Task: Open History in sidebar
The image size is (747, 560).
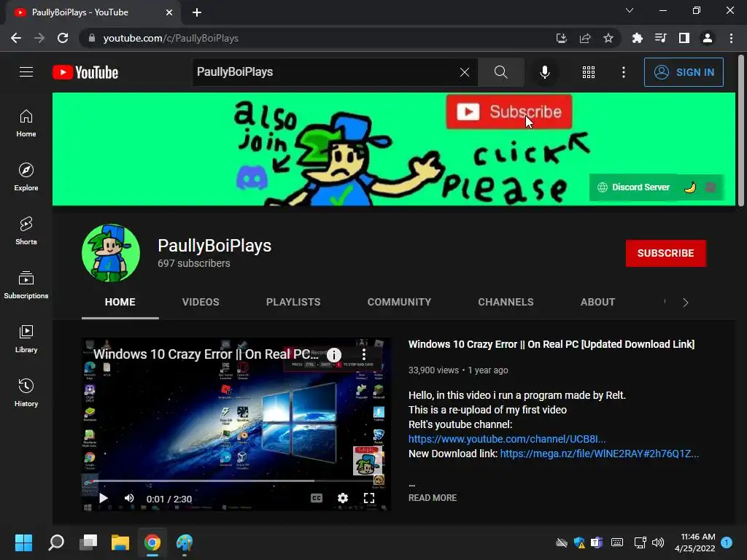Action: 26,393
